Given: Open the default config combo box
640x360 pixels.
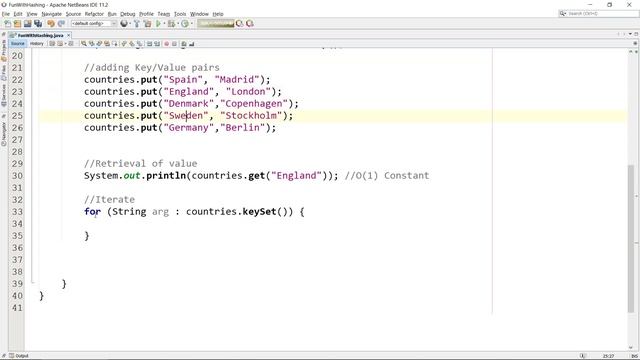Looking at the screenshot, I should click(94, 24).
